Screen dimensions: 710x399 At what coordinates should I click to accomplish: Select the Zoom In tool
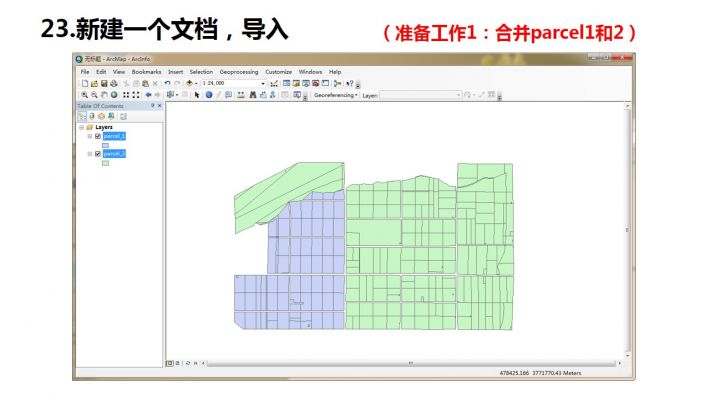[x=84, y=95]
